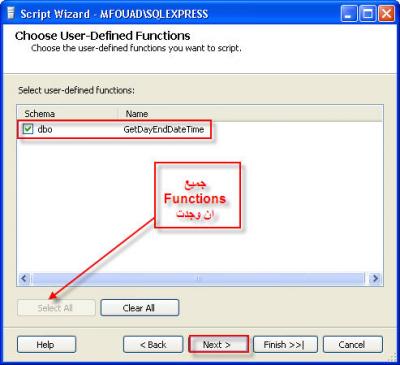Open Help for this wizard page
Viewport: 400px width, 365px height.
46,344
